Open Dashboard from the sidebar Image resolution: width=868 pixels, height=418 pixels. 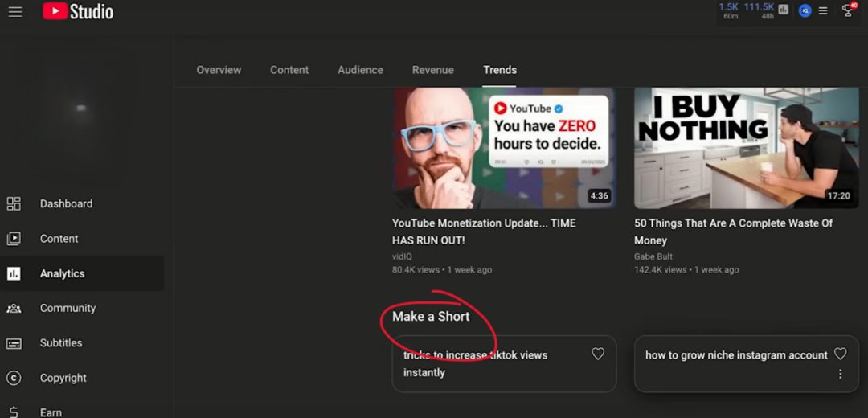point(66,203)
